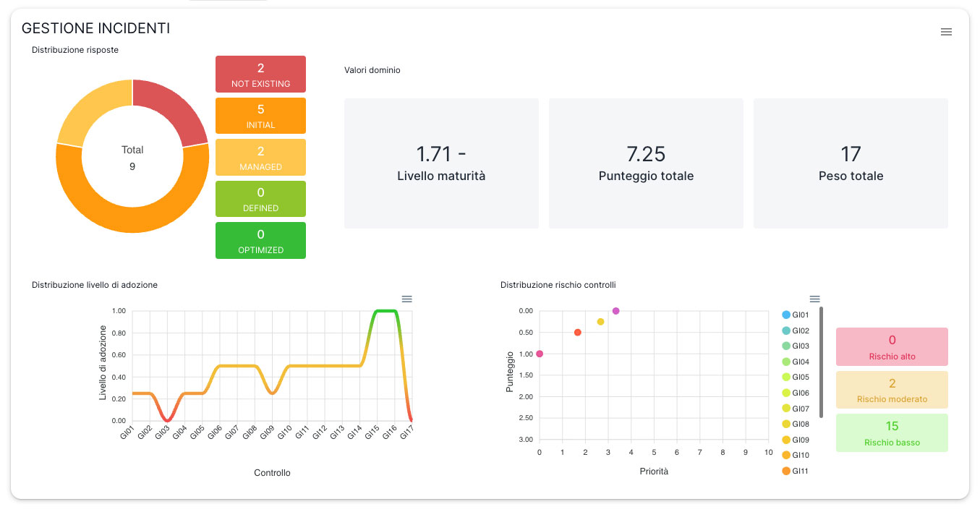Viewport: 980px width, 512px height.
Task: Open the menu icon of risk controls chart
Action: [x=814, y=299]
